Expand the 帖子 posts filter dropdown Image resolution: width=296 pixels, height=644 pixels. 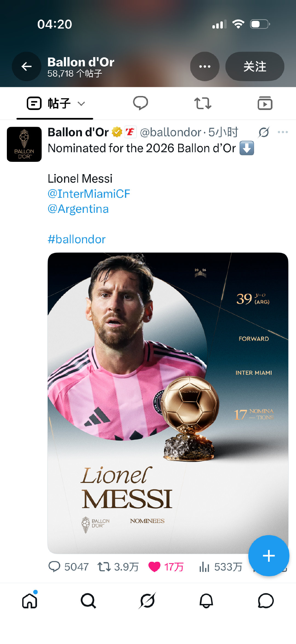pyautogui.click(x=56, y=103)
